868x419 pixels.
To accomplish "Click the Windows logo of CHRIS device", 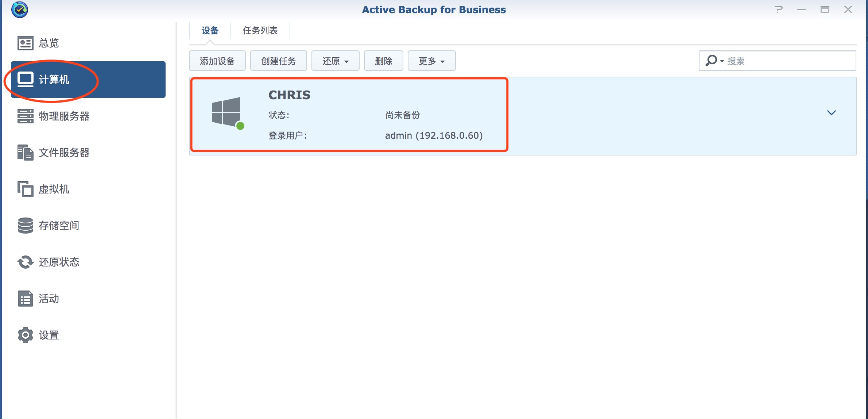I will 226,112.
